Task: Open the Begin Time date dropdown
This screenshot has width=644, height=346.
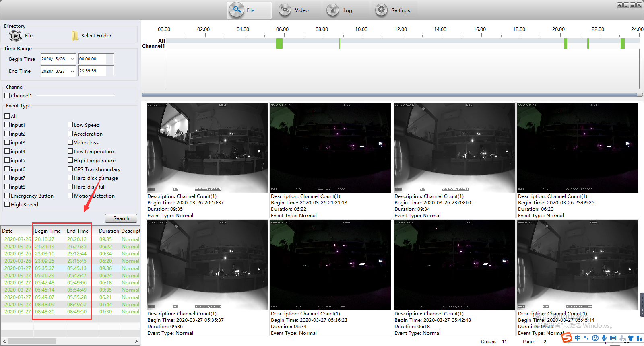Action: coord(72,59)
